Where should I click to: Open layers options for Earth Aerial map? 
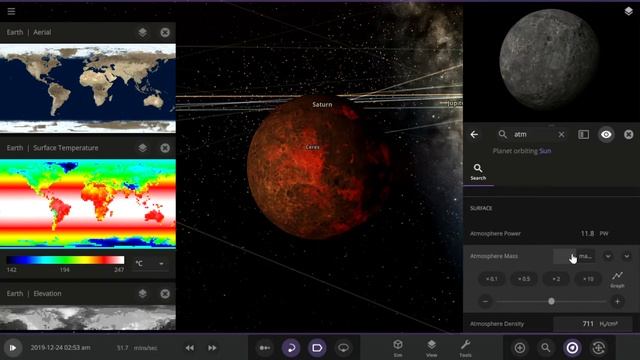pyautogui.click(x=142, y=32)
